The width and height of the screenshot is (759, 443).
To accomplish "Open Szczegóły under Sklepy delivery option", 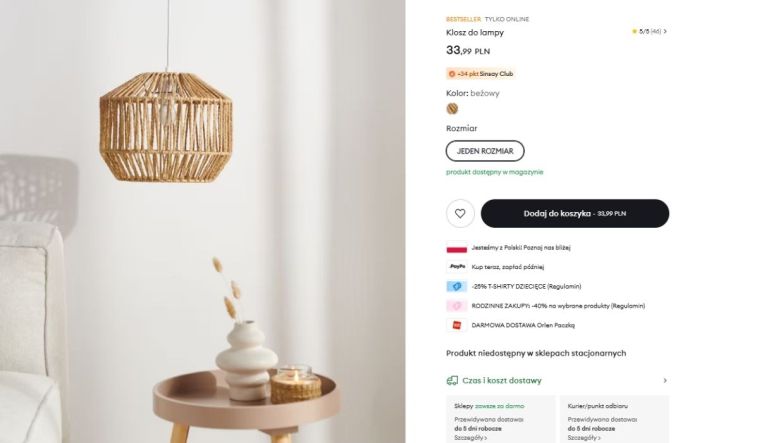I will [471, 438].
